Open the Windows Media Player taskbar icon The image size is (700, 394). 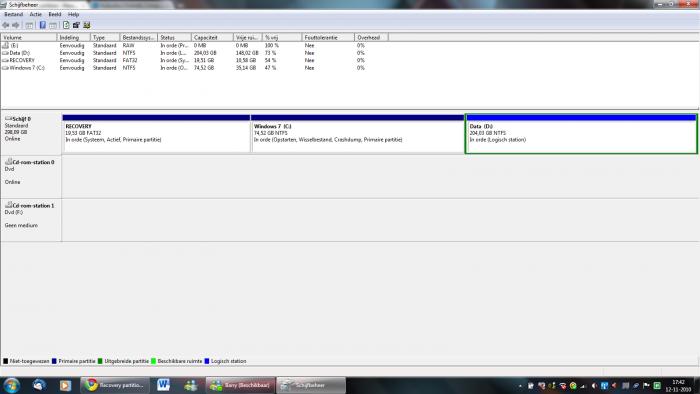point(65,385)
